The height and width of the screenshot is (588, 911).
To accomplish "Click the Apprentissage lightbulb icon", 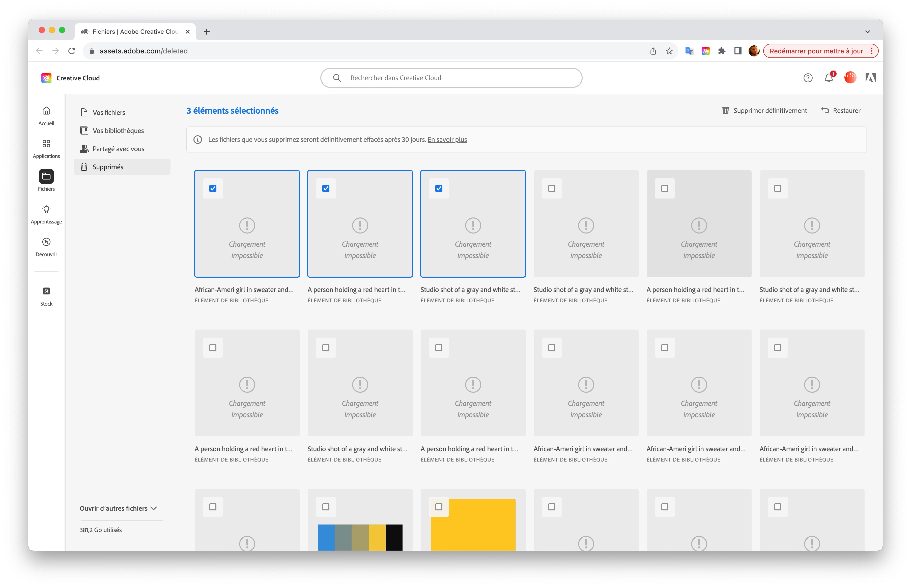I will point(46,209).
